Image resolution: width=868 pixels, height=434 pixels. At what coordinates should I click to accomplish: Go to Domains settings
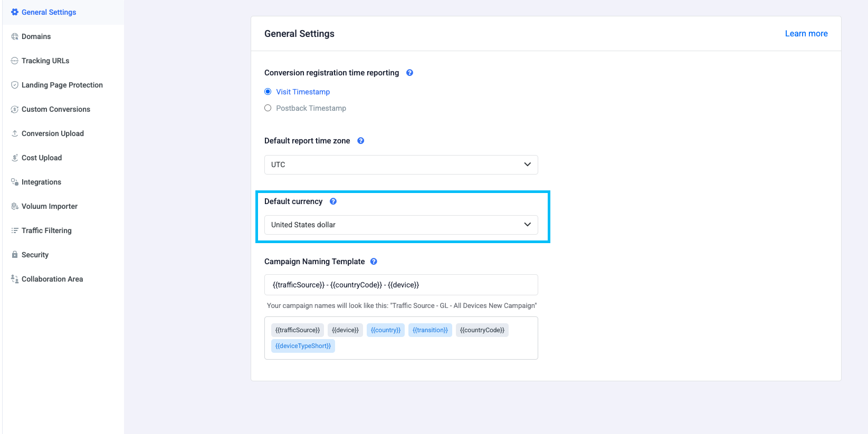click(63, 36)
